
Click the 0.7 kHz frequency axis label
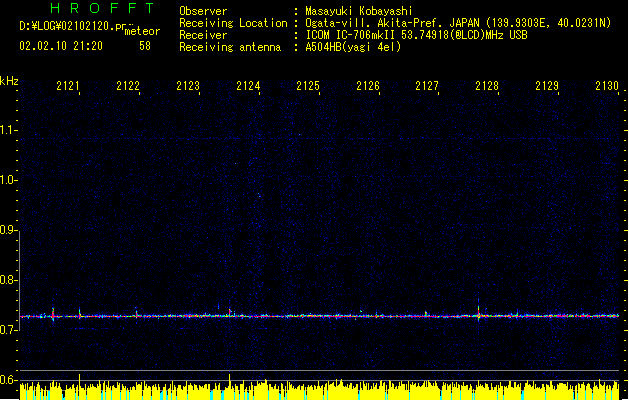8,330
